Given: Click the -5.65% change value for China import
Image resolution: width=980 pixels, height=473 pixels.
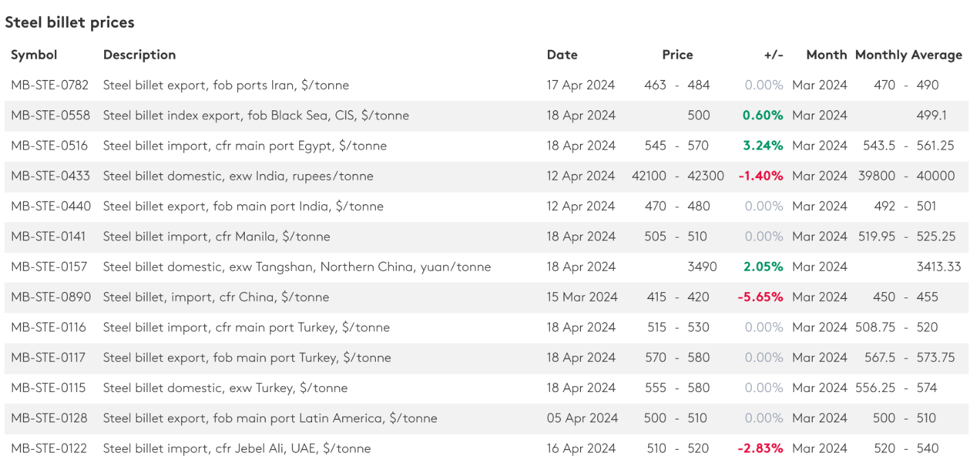Looking at the screenshot, I should pyautogui.click(x=760, y=297).
